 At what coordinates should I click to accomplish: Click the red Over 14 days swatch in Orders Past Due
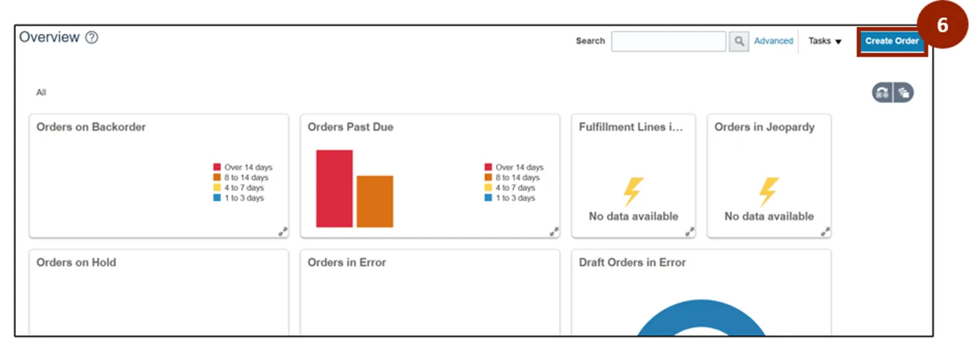pyautogui.click(x=489, y=168)
